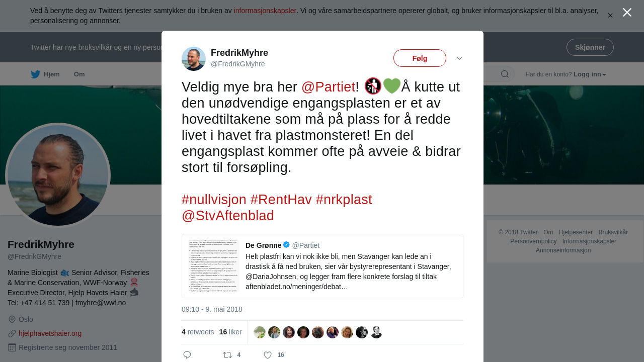Retweet using the retweet arrows icon
Image resolution: width=644 pixels, height=362 pixels.
(227, 355)
